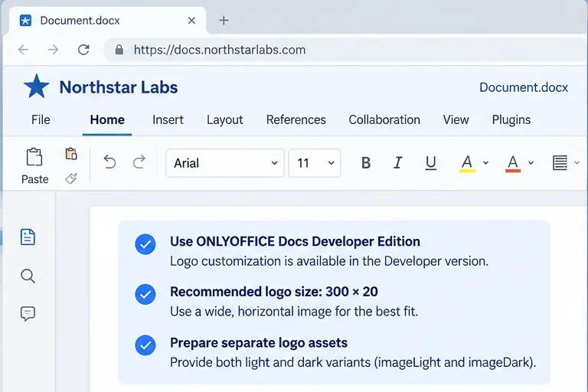This screenshot has height=392, width=588.
Task: Switch to the Insert tab
Action: pyautogui.click(x=168, y=119)
